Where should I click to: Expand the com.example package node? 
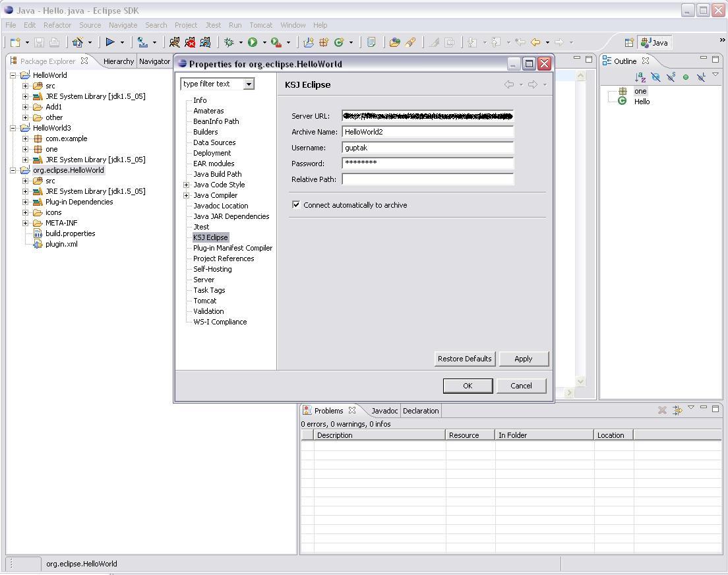click(x=26, y=139)
